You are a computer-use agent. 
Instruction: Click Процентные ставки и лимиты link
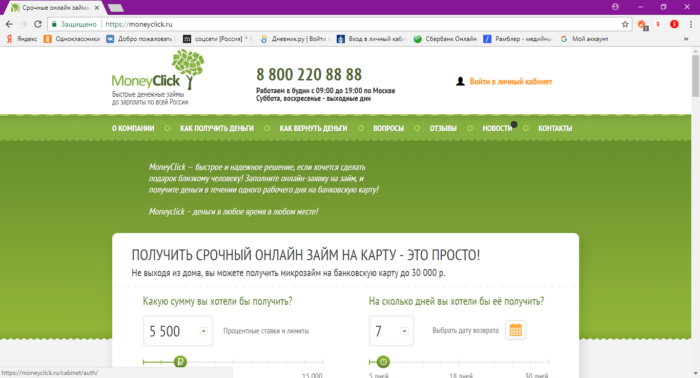tap(266, 331)
